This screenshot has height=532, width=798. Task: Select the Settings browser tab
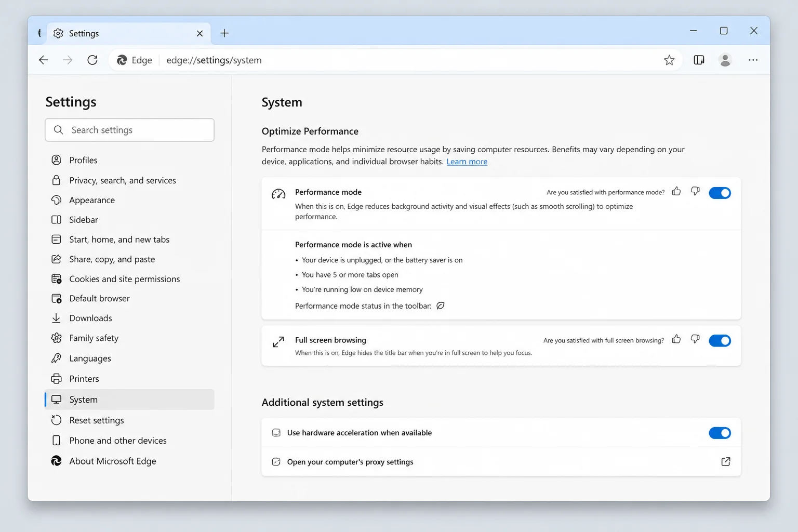pyautogui.click(x=129, y=33)
